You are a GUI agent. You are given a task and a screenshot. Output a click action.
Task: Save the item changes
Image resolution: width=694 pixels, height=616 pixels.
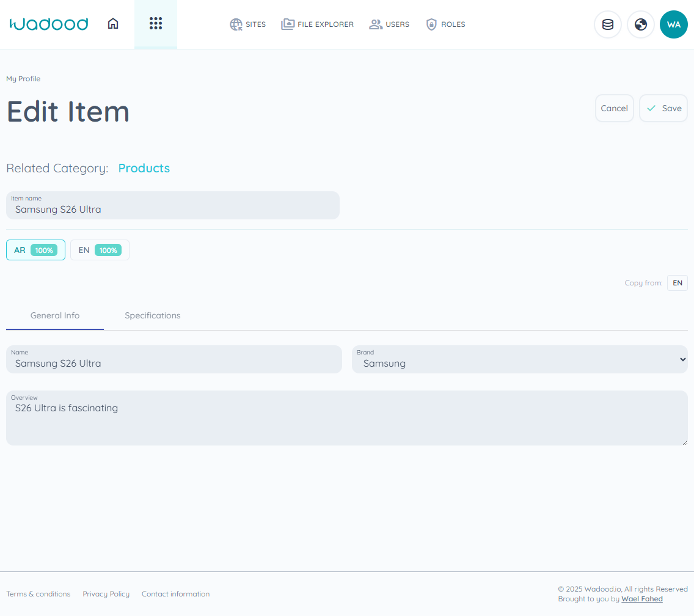click(x=663, y=109)
